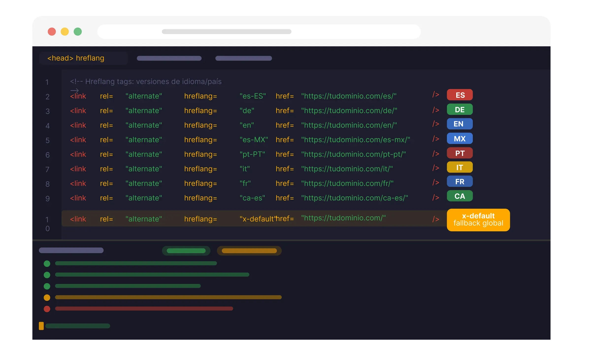Click the green DE language badge
This screenshot has width=591, height=364.
pyautogui.click(x=460, y=109)
